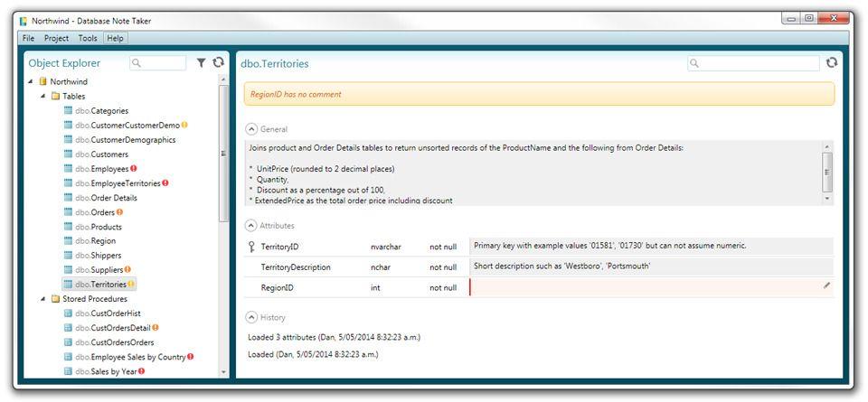Click the orange badge on dbo.CustomerCustomerDemo
This screenshot has width=868, height=402.
pos(184,125)
